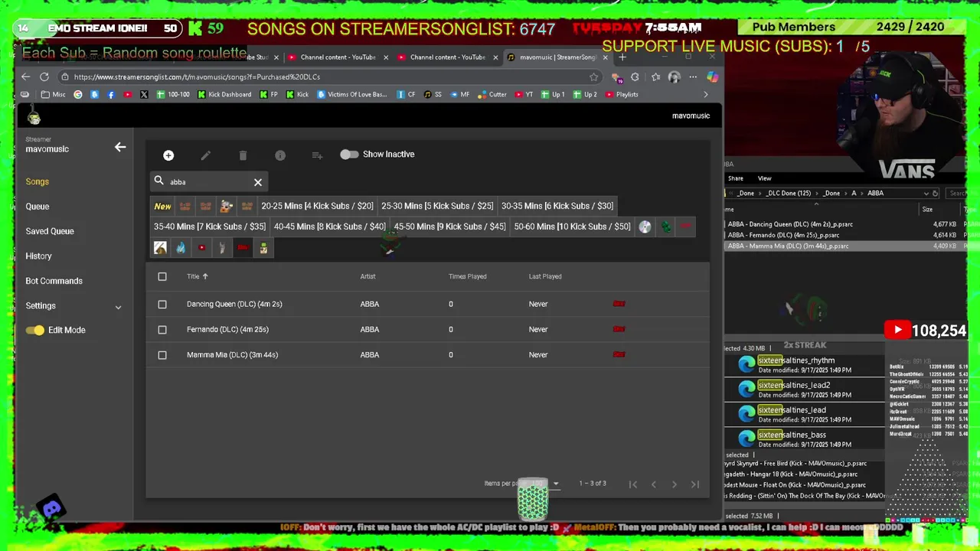This screenshot has width=980, height=551.
Task: Reload the streamersonglist page
Action: pos(44,77)
